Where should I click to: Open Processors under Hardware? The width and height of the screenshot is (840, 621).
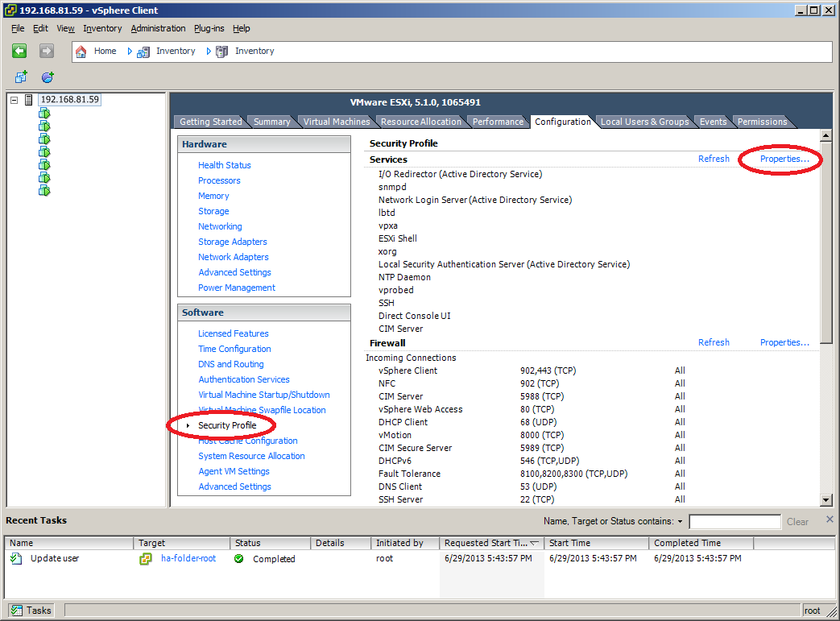[219, 180]
